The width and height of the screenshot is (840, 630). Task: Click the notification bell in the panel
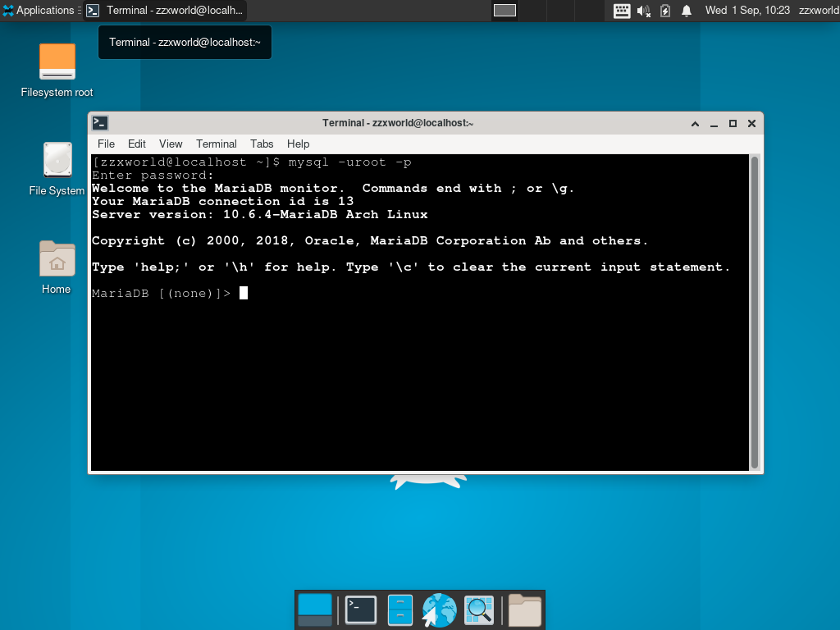pos(687,11)
